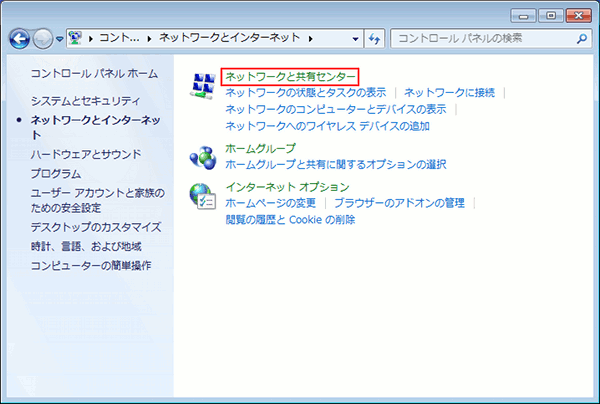600x404 pixels.
Task: Click 閲覧の履歴と Cookie の削除 link
Action: click(290, 219)
